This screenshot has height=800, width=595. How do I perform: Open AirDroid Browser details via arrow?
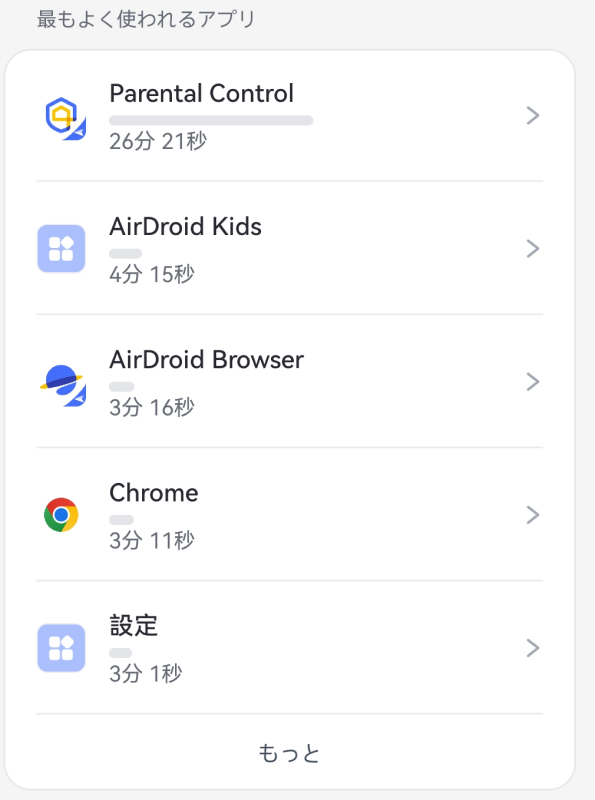point(533,381)
